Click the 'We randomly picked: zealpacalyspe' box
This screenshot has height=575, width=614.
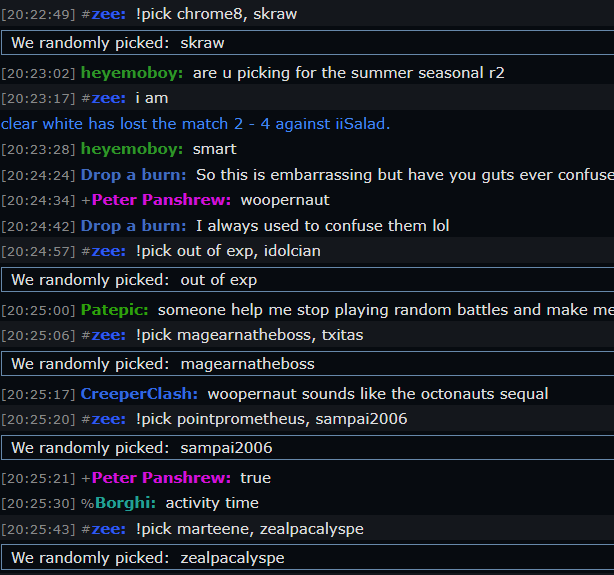(307, 558)
